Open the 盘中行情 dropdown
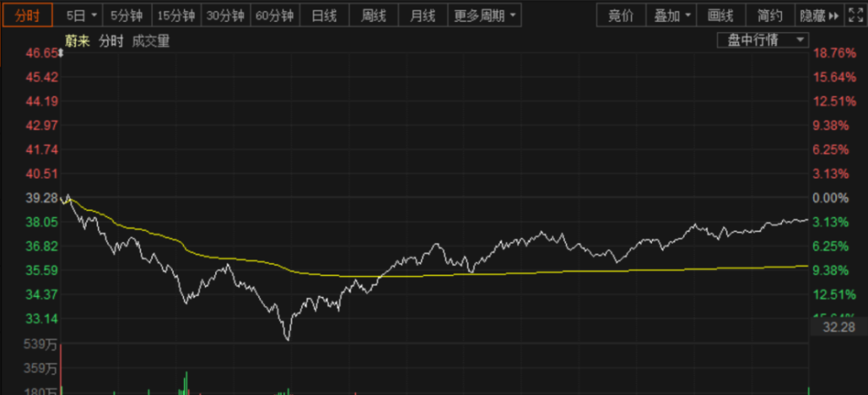 point(763,41)
